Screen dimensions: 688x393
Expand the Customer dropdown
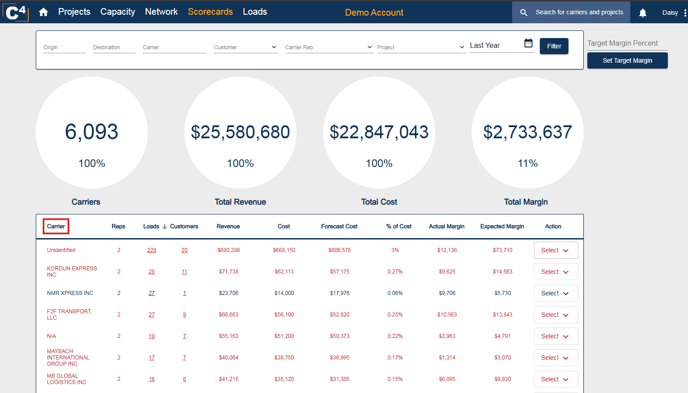click(245, 47)
